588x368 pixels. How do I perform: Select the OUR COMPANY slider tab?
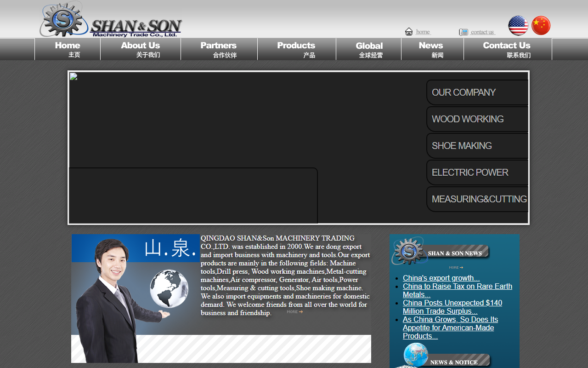point(477,92)
